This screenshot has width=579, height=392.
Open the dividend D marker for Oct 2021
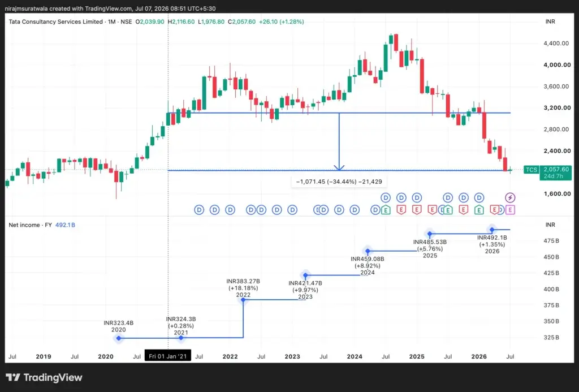[x=214, y=210]
